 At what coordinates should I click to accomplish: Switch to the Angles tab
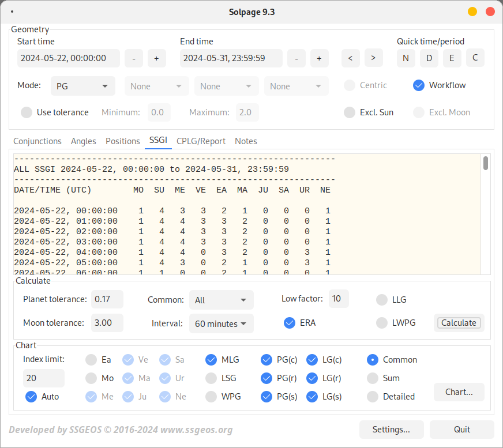[x=84, y=141]
